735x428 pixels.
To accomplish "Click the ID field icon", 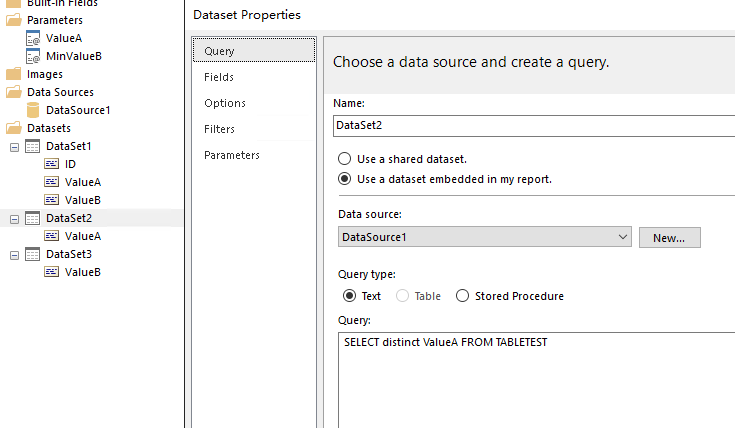I will click(51, 164).
